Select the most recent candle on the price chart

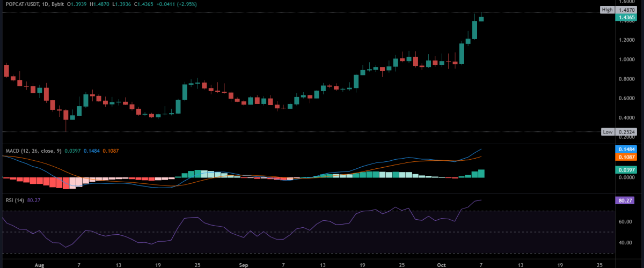click(481, 19)
